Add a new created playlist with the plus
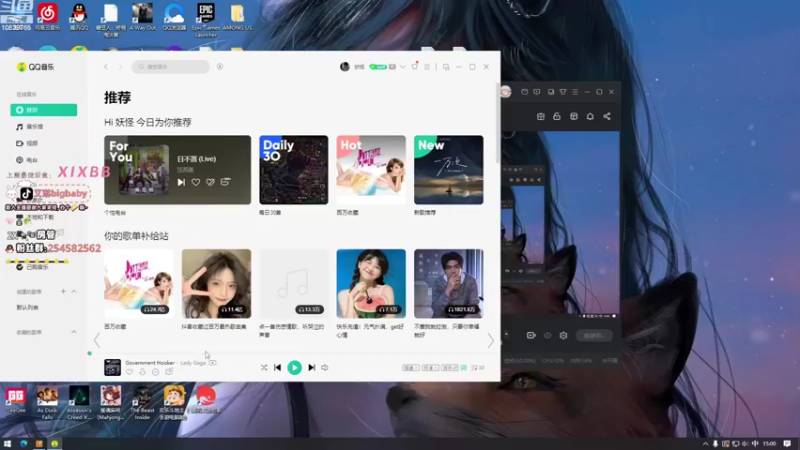 click(63, 291)
